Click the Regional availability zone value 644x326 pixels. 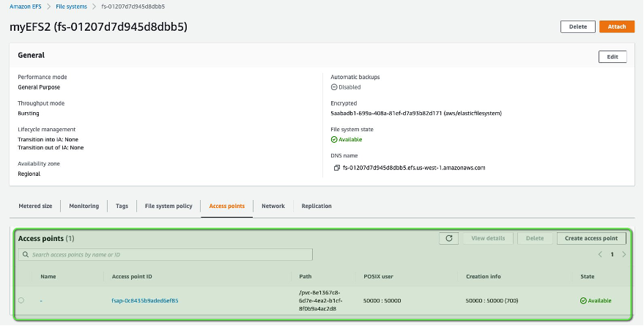29,174
